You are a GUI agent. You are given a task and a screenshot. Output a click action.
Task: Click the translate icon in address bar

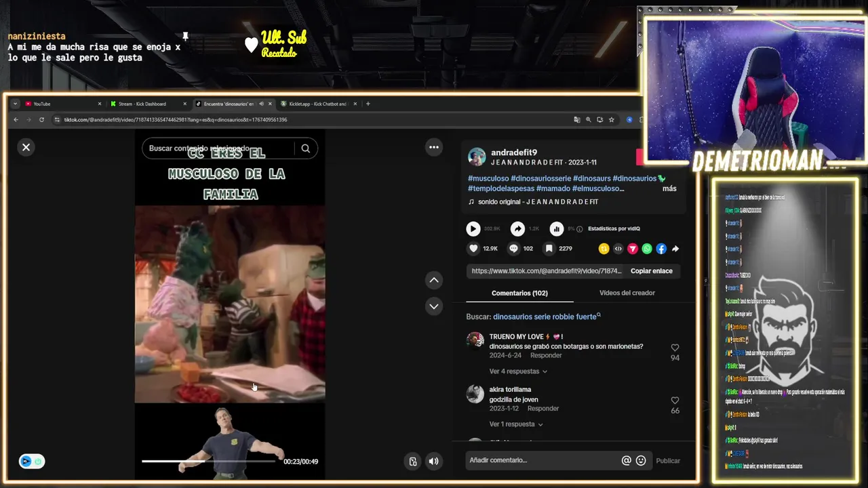click(577, 120)
